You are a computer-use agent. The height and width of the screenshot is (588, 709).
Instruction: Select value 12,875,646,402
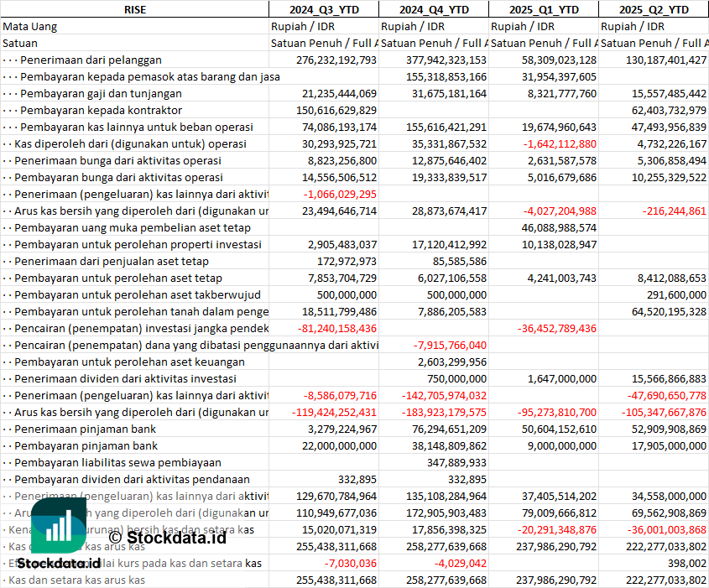coord(449,160)
